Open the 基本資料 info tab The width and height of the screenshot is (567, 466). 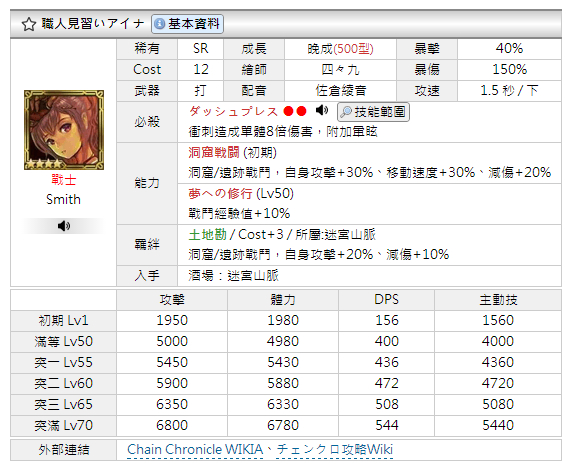tap(187, 24)
